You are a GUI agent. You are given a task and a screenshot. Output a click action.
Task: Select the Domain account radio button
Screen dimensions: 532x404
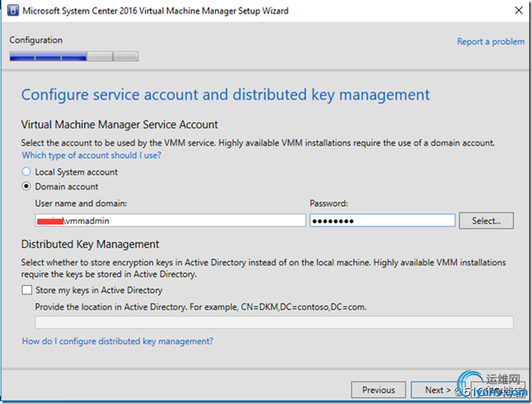(x=27, y=187)
